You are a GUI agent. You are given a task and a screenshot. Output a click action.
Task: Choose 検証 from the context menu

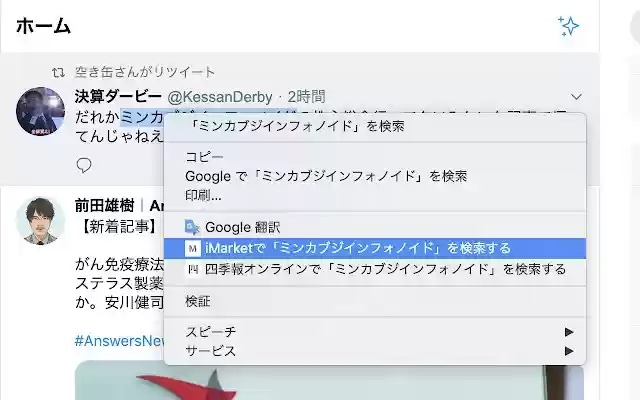[x=375, y=301]
